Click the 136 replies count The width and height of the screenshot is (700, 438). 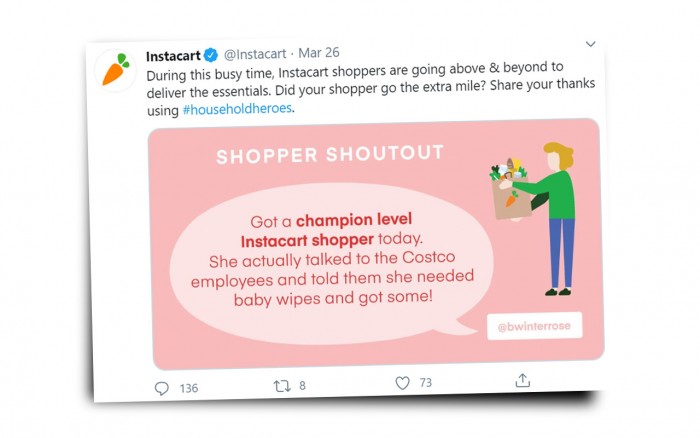[x=189, y=387]
